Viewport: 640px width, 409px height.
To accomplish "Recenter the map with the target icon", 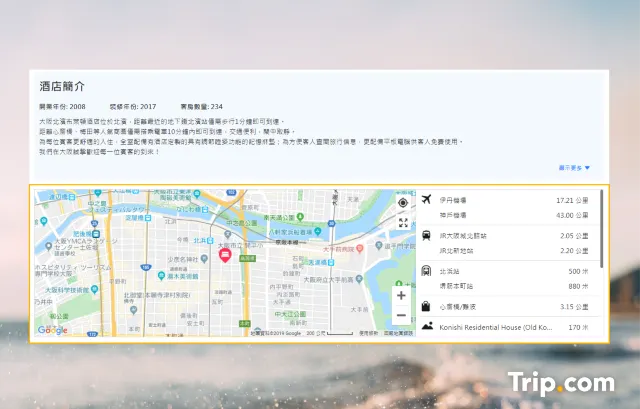I will [x=403, y=202].
